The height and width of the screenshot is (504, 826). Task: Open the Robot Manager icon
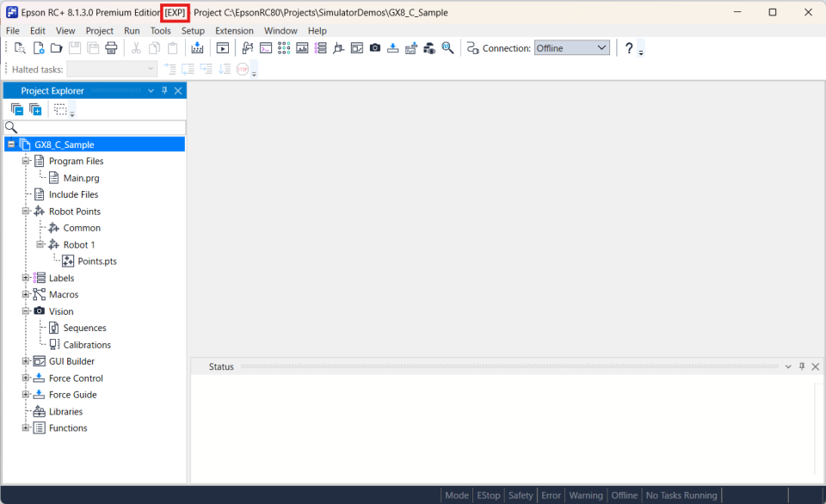(x=248, y=48)
